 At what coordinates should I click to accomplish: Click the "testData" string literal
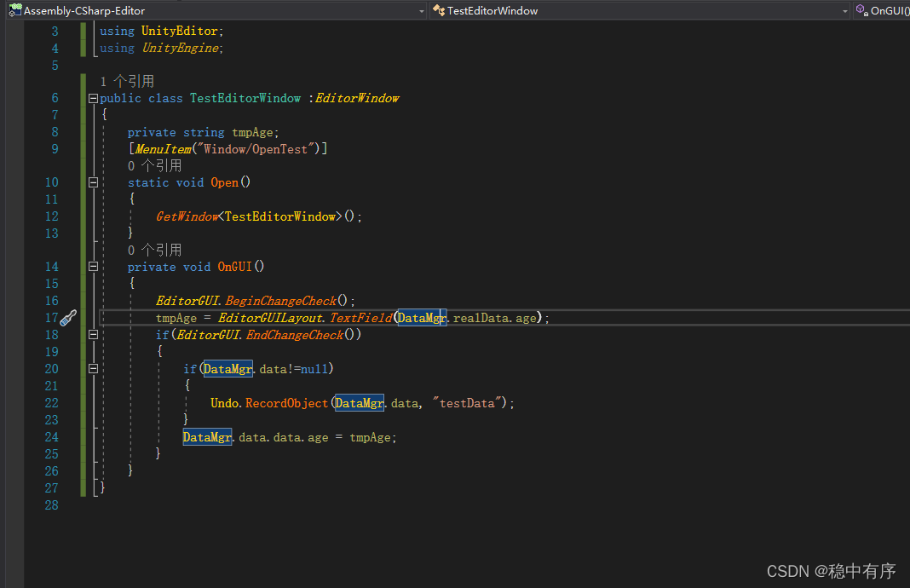[467, 403]
